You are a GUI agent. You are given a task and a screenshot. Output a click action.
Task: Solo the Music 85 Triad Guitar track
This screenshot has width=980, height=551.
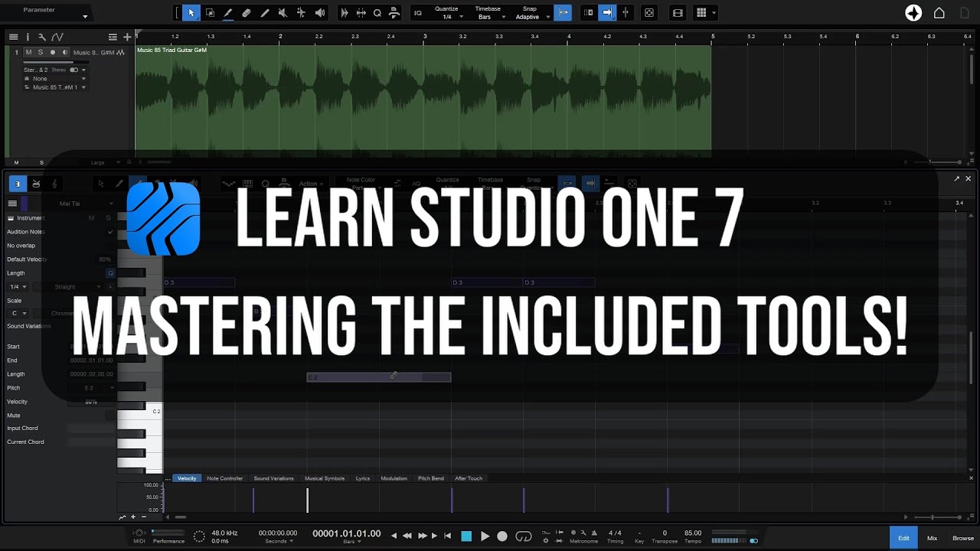click(40, 52)
